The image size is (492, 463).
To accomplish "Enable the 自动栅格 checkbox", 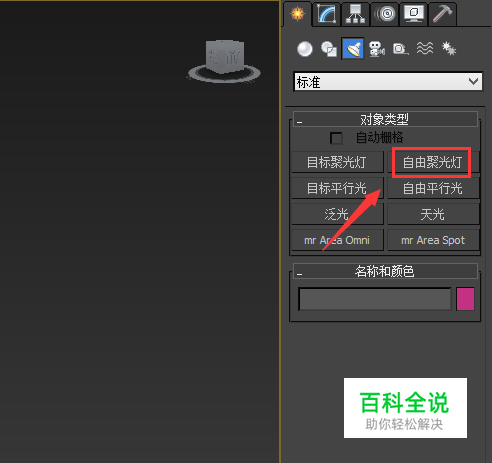I will point(336,138).
